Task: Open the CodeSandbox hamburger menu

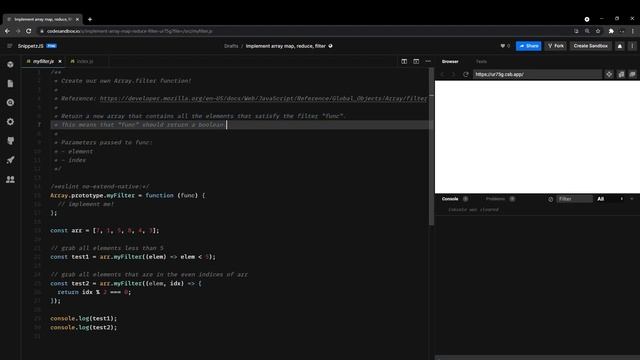Action: click(x=10, y=46)
